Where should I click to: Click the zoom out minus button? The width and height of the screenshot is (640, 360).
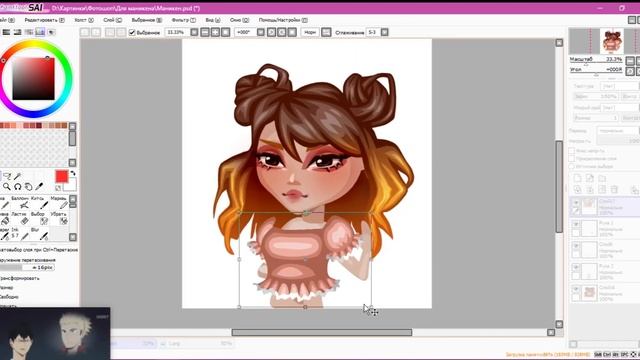click(x=205, y=32)
